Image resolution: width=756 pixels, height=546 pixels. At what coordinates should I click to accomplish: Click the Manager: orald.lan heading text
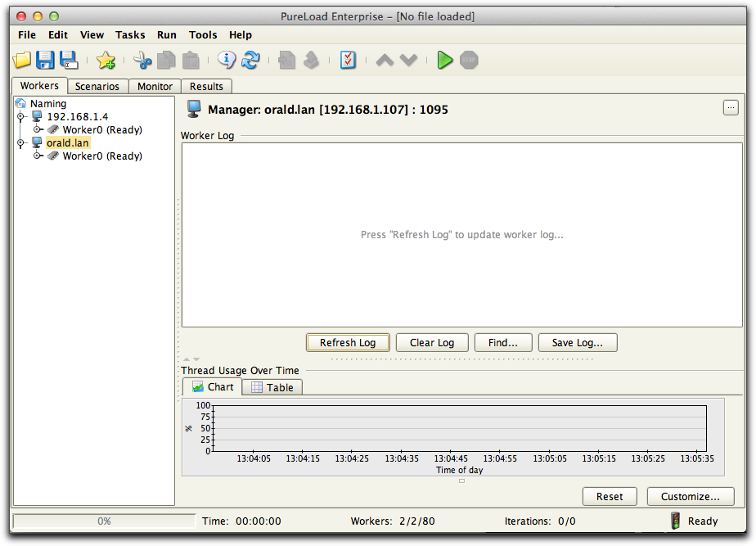point(328,110)
